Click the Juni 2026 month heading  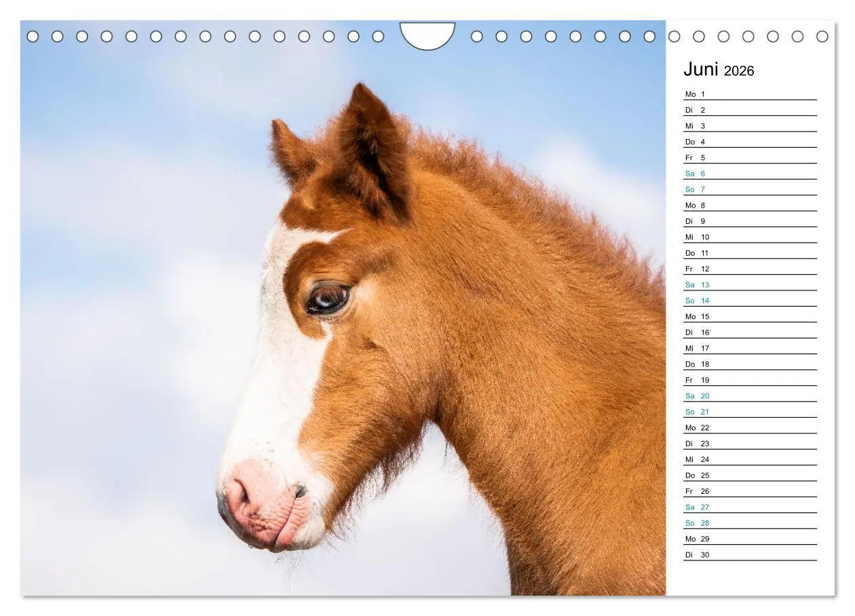(x=719, y=70)
